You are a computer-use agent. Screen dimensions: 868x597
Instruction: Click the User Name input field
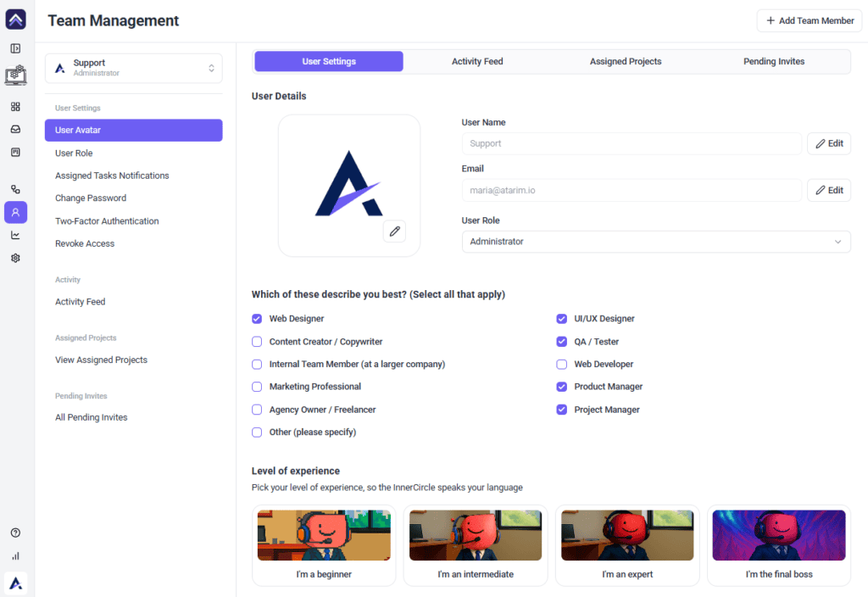[632, 143]
